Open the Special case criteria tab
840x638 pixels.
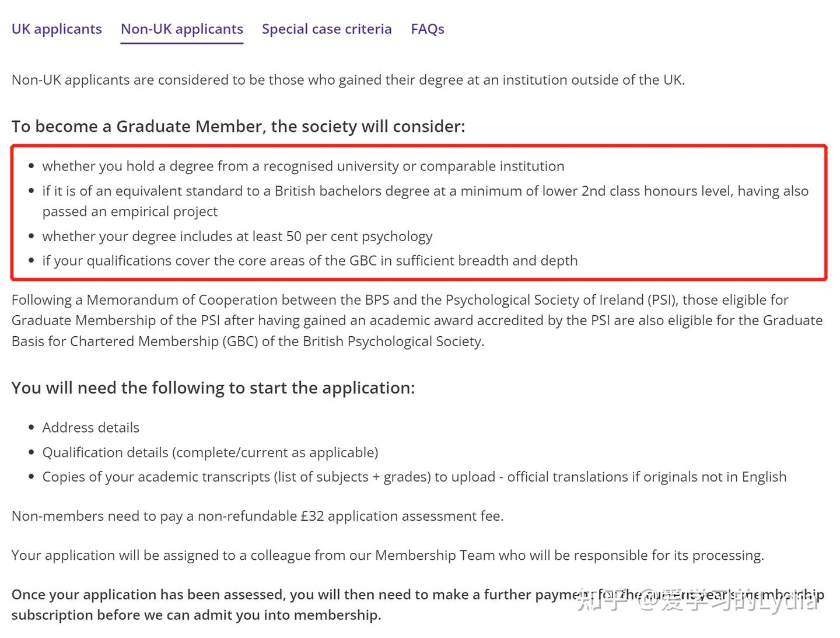pyautogui.click(x=327, y=29)
